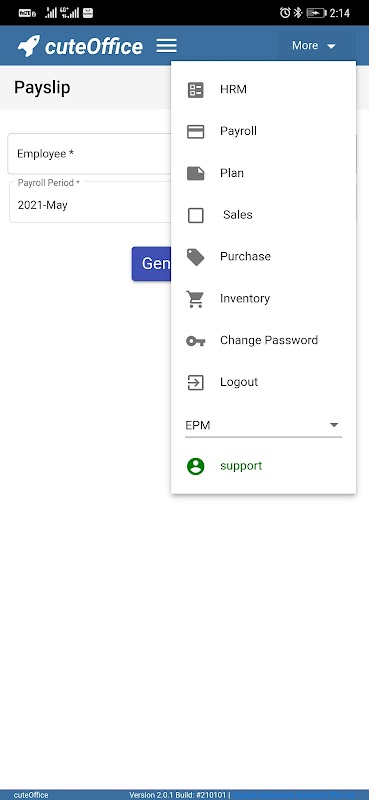369x800 pixels.
Task: Select the HRM module icon
Action: tap(195, 90)
